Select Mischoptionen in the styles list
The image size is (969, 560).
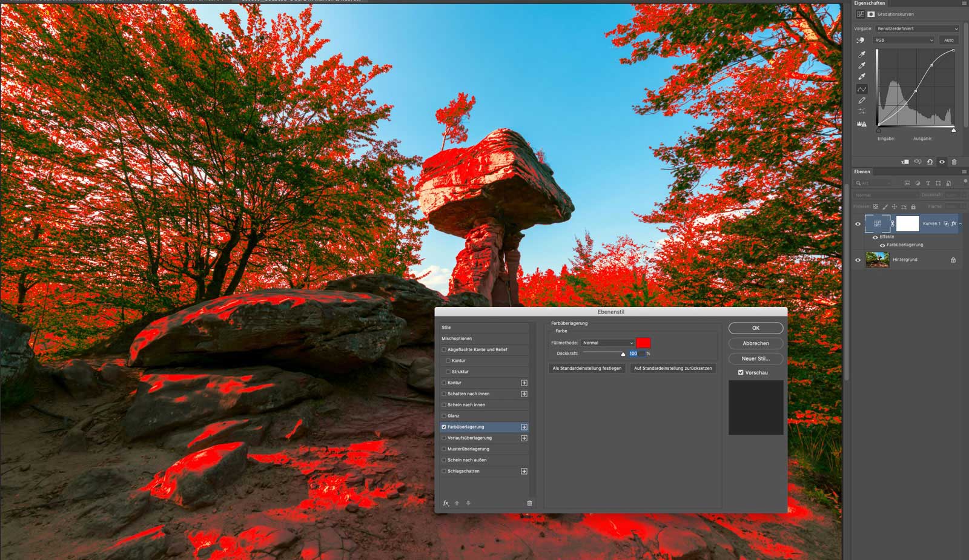(x=457, y=338)
